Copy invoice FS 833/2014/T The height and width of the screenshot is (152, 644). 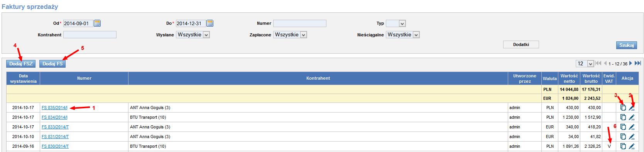point(623,127)
